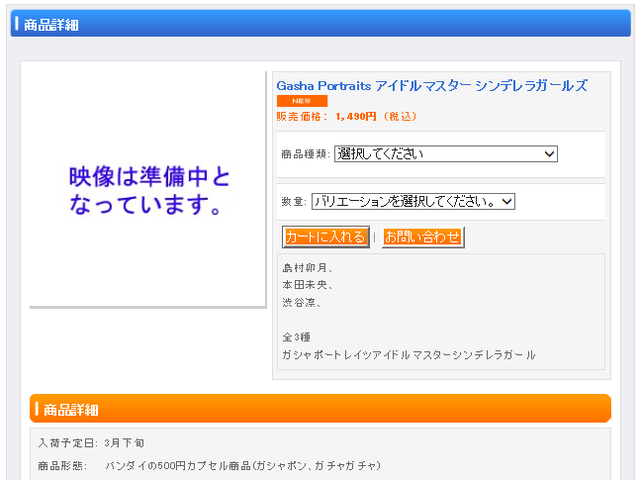The image size is (640, 480).
Task: Open the 商品種類 selection dropdown
Action: (x=446, y=154)
